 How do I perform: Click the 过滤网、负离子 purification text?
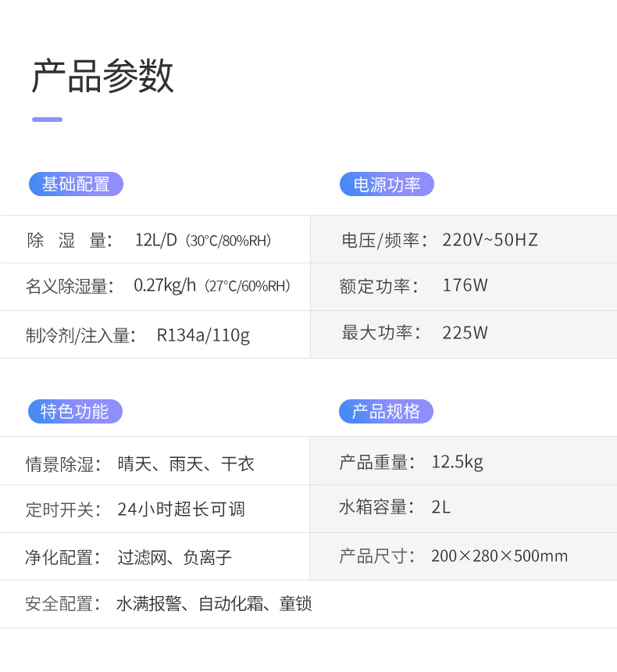(x=174, y=558)
